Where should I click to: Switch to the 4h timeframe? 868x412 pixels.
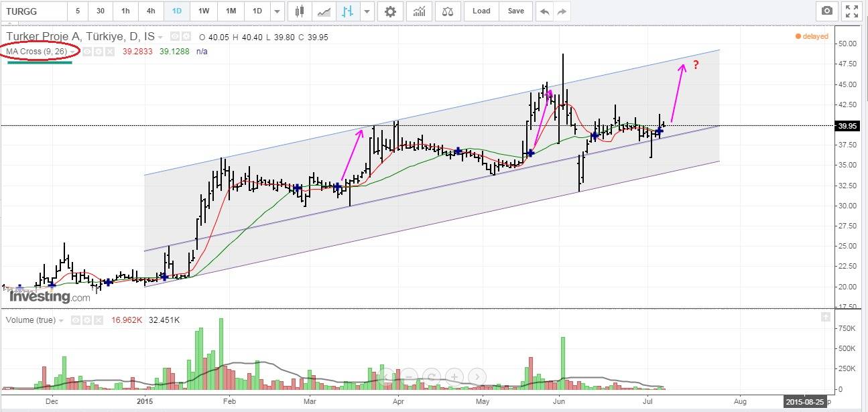point(151,11)
